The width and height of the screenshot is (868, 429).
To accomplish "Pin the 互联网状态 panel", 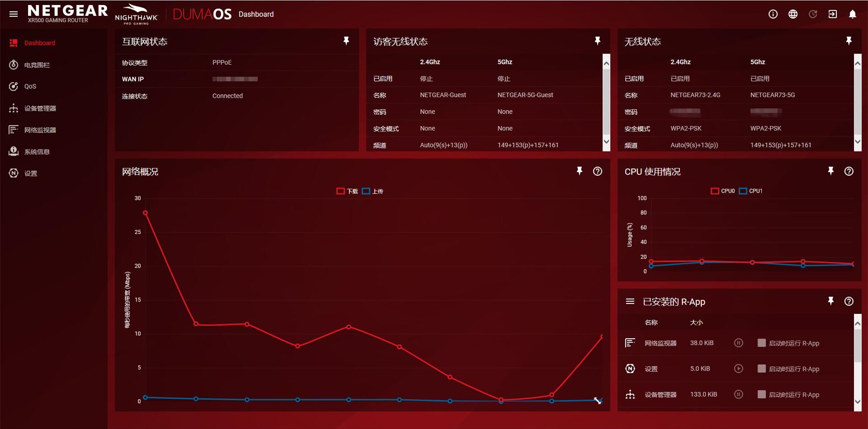I will (x=346, y=41).
